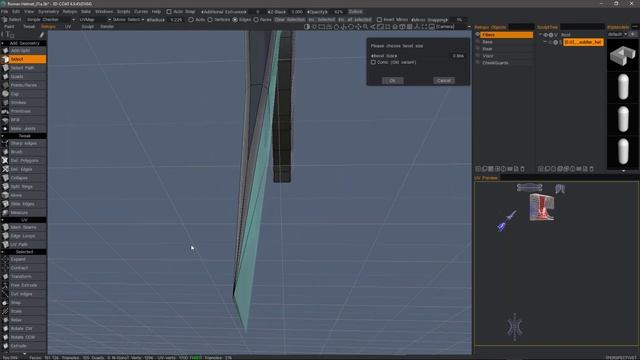Open the Windows menu
Screen dimensions: 640x360
coord(104,12)
